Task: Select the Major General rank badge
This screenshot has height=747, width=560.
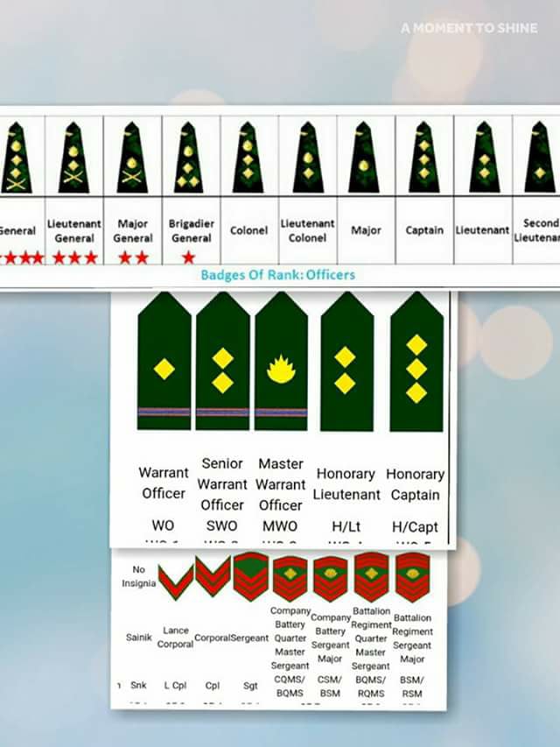Action: tap(132, 158)
